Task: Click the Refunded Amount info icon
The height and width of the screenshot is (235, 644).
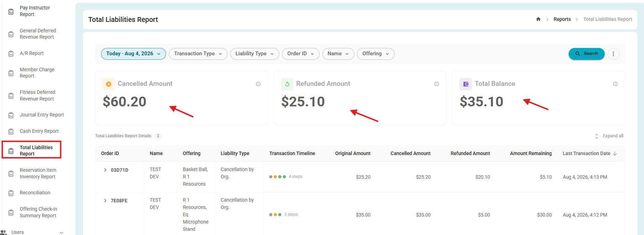Action: [x=437, y=84]
